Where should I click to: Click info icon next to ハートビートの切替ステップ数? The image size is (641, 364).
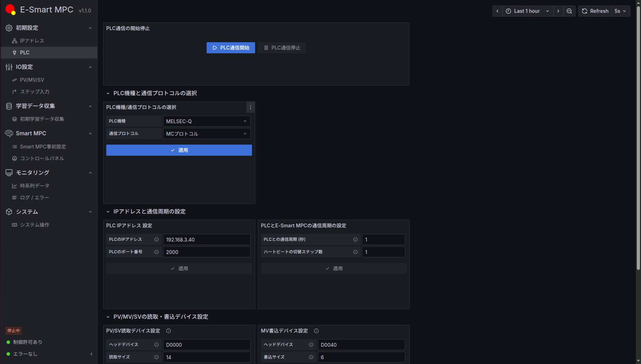point(355,252)
